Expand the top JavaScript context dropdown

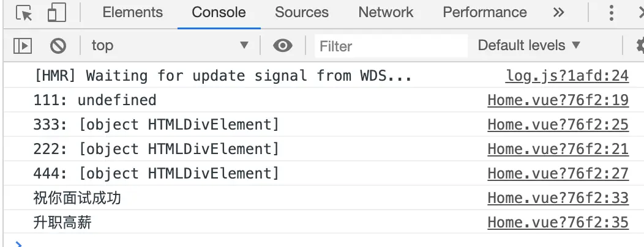[x=170, y=45]
